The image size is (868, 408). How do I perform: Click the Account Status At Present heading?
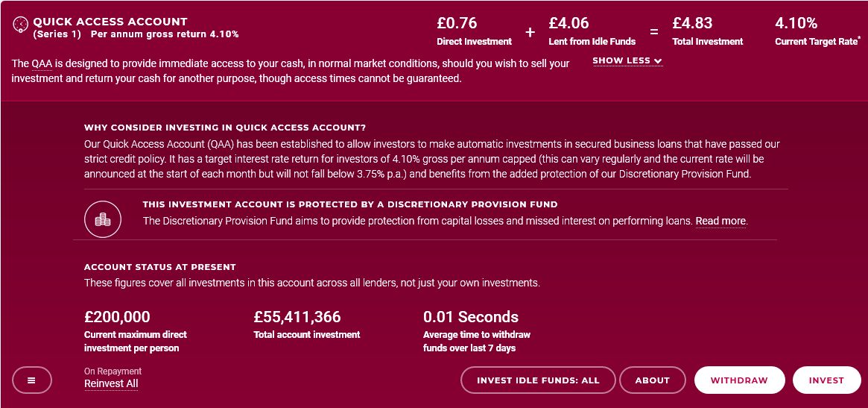[160, 267]
